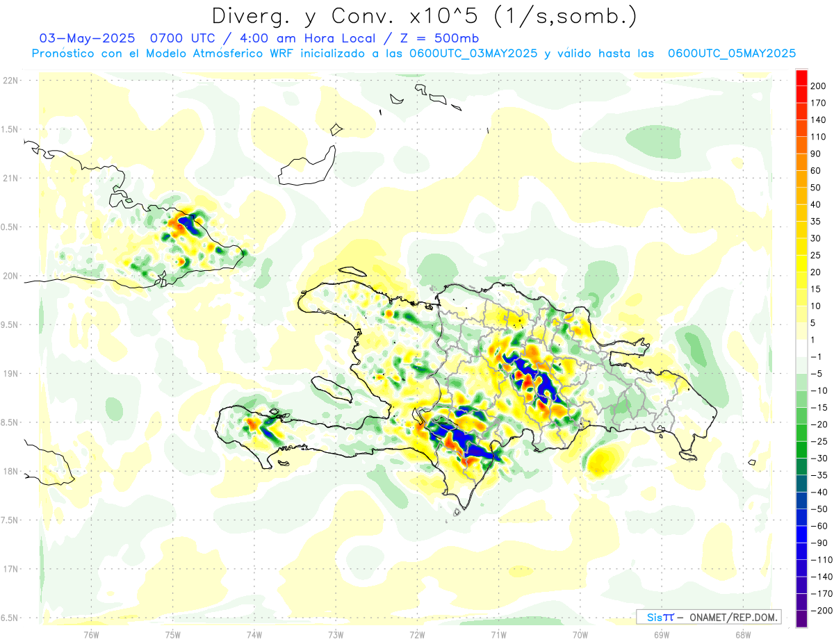Click the '72W' longitude label
Viewport: 834px width, 644px height.
pos(417,634)
